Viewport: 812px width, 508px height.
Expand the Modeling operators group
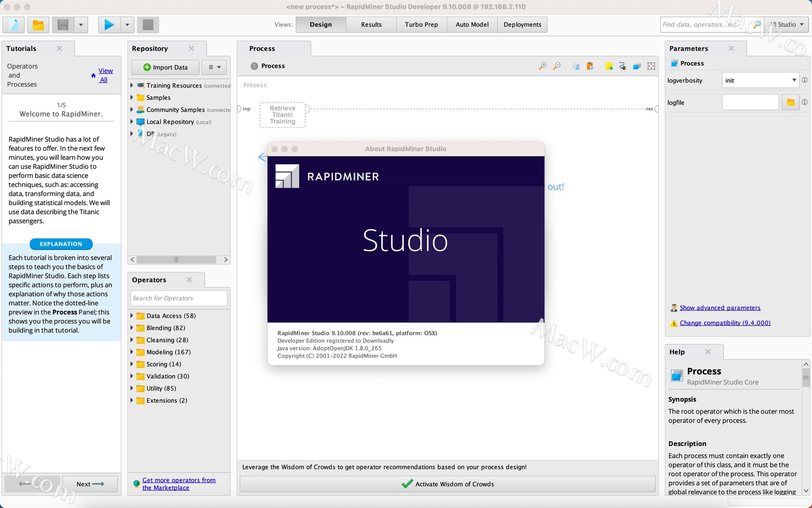132,352
